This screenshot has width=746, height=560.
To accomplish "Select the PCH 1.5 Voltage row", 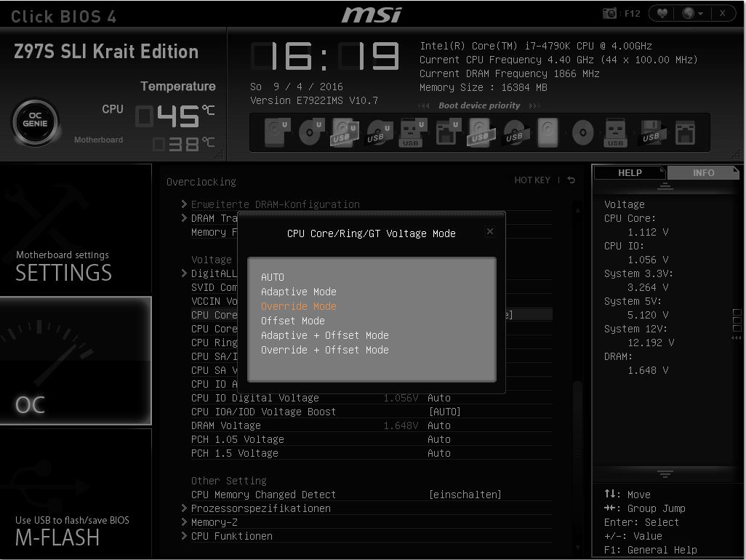I will click(x=371, y=453).
